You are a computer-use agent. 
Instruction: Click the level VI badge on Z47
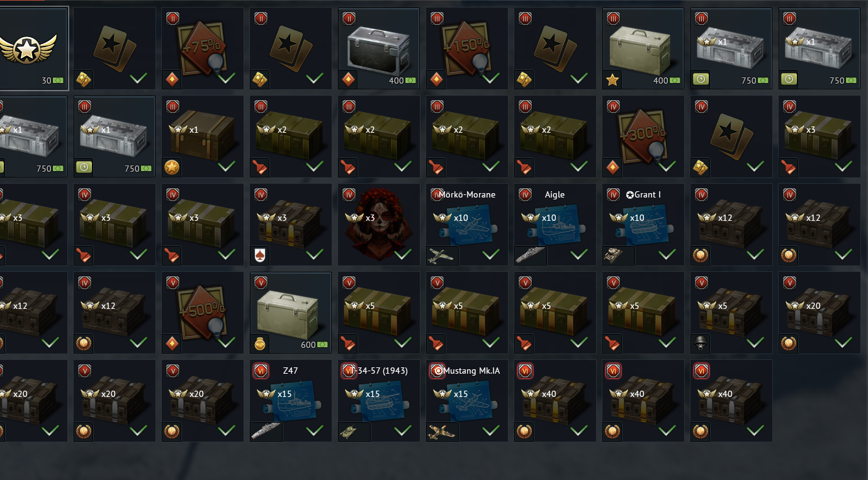pyautogui.click(x=261, y=371)
